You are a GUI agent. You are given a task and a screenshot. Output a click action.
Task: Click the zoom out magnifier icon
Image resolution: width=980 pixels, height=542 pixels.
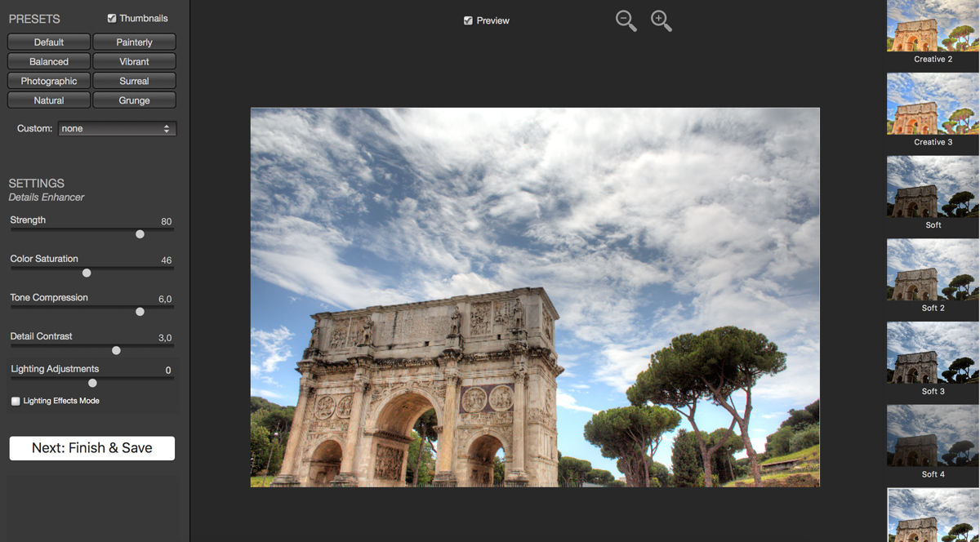click(x=625, y=20)
